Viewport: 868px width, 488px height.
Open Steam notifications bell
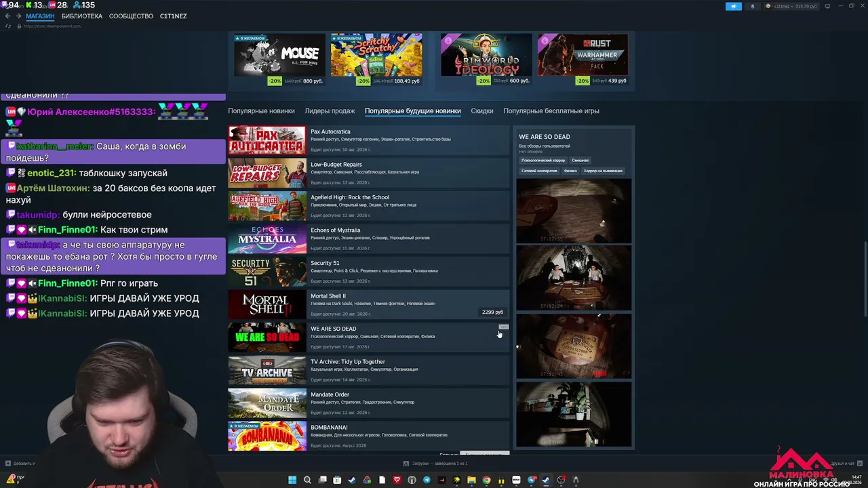pos(752,6)
